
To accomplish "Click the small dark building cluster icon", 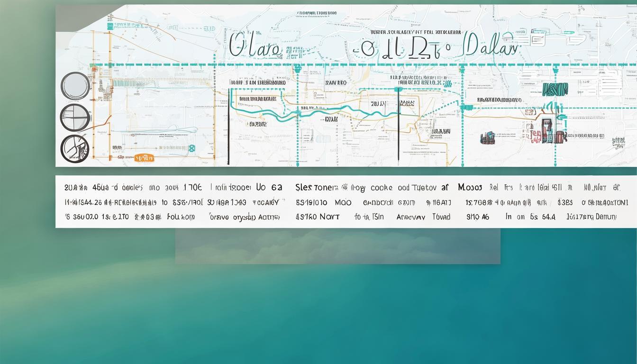I will pos(488,138).
